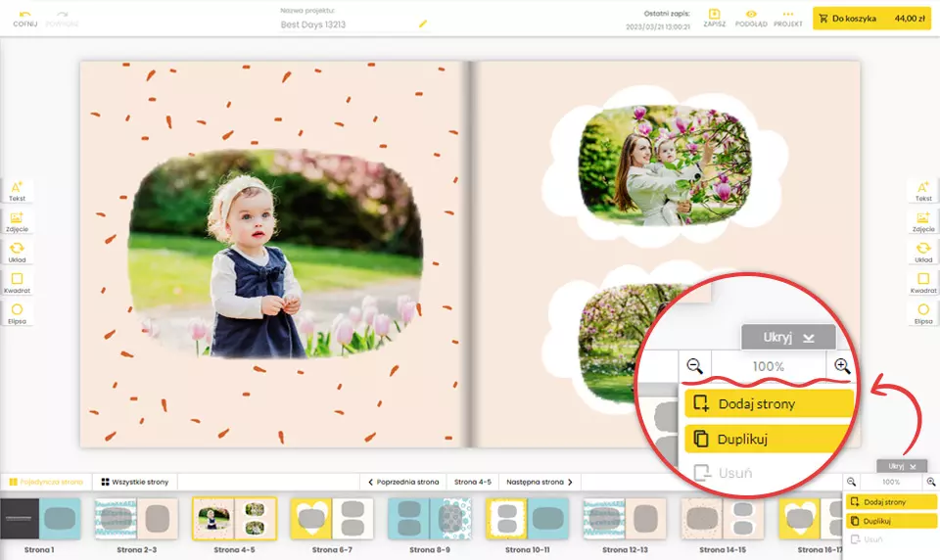Image resolution: width=940 pixels, height=560 pixels.
Task: Select Układ tool in right sidebar
Action: click(923, 253)
